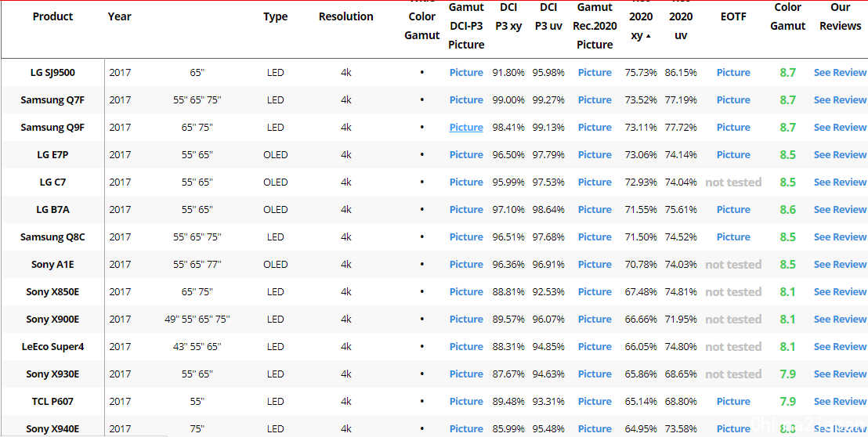Screen dimensions: 868x437
Task: Click the 68.65% Rec 2020 uv value
Action: [681, 374]
